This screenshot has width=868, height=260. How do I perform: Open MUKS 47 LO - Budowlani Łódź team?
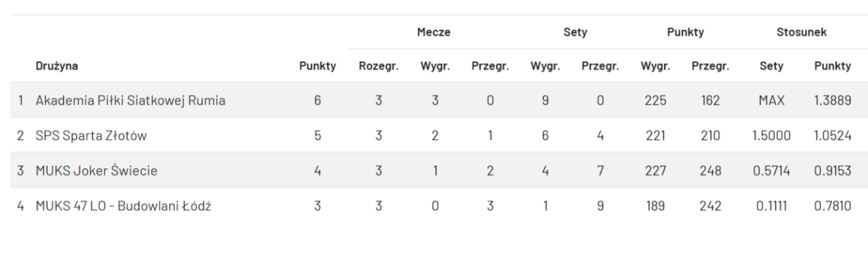[x=123, y=206]
